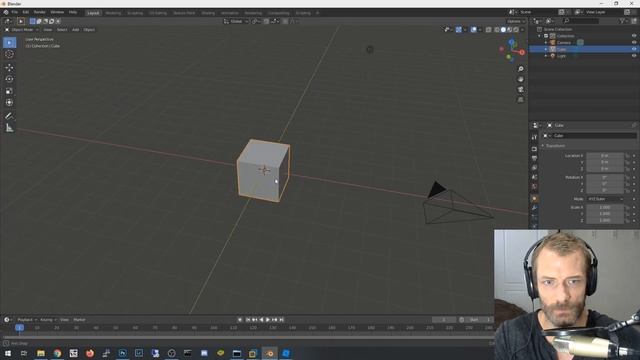The image size is (640, 360).
Task: Select the Select Box tool in viewport toolbar
Action: pos(9,42)
